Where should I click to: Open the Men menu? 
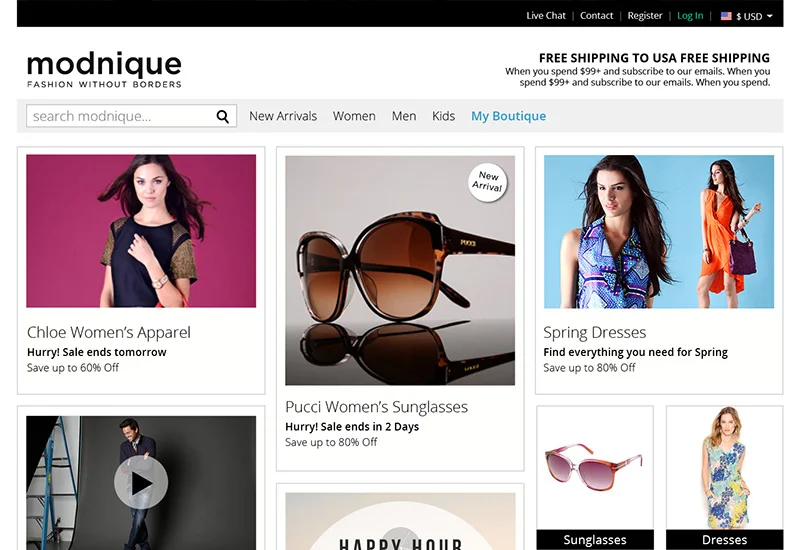404,116
